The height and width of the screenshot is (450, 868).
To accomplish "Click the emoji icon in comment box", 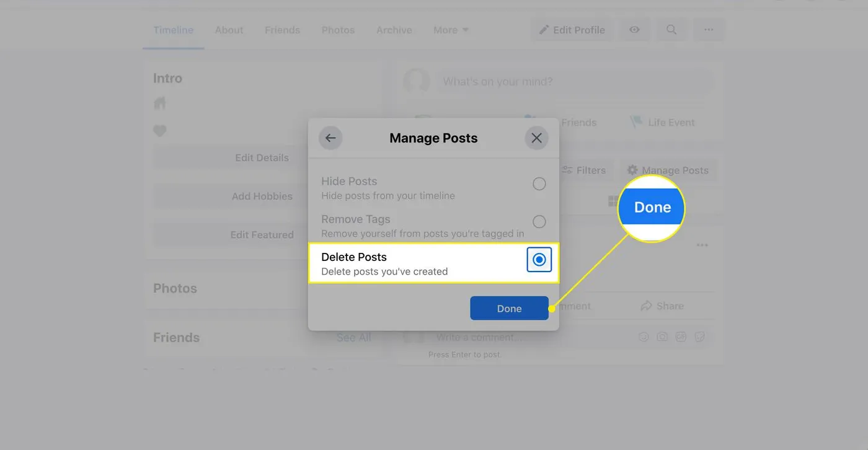I will [x=644, y=337].
